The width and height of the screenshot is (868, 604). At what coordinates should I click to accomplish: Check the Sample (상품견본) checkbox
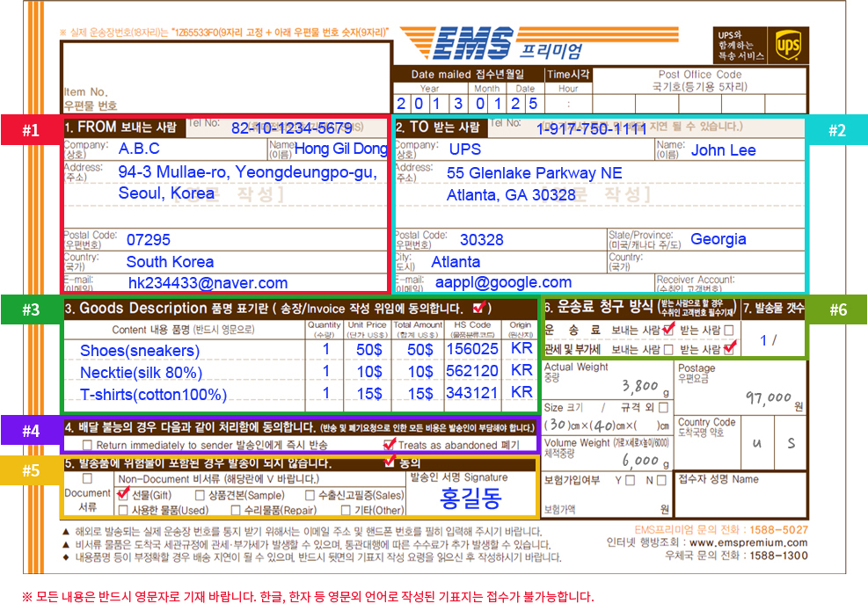(200, 494)
